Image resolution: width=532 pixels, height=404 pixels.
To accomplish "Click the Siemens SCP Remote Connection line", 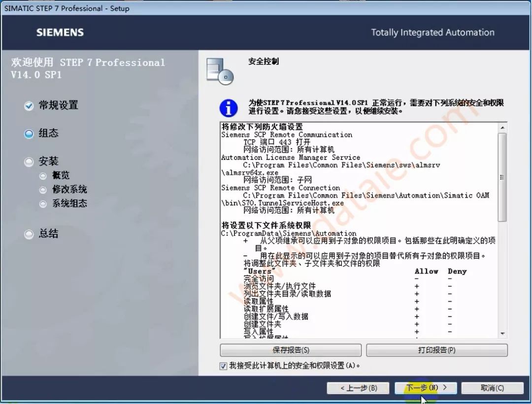I will [x=281, y=188].
